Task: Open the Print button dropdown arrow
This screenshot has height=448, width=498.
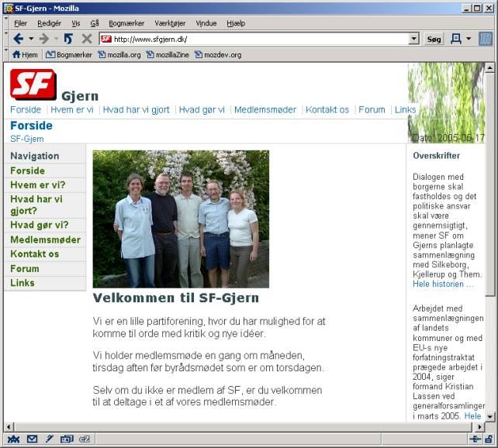Action: point(469,39)
